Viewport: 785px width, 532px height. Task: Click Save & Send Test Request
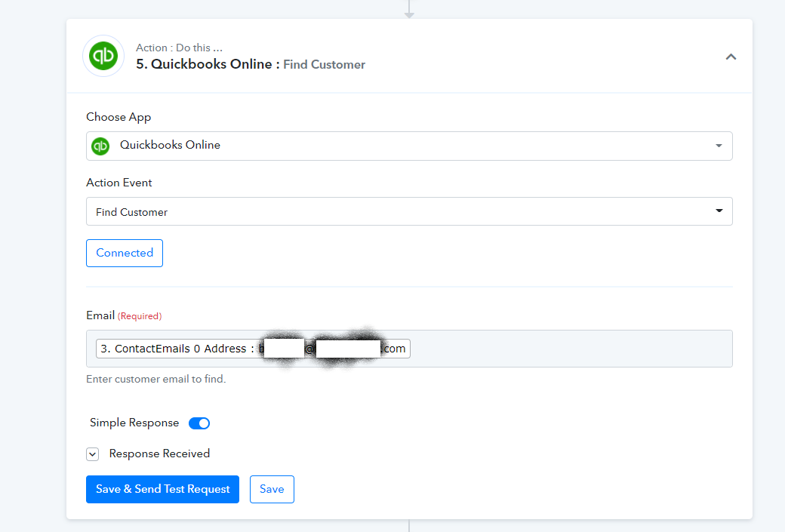point(162,489)
